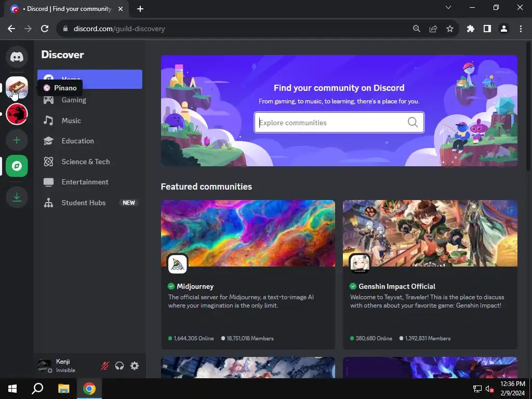Click the Genshin Impact Official server title

[x=397, y=286]
